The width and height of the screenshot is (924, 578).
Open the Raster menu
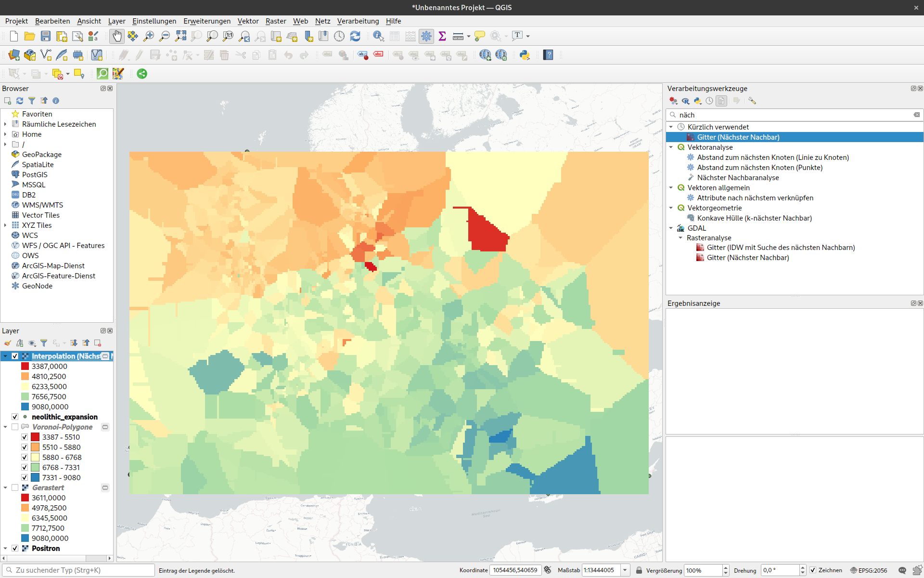pyautogui.click(x=275, y=21)
